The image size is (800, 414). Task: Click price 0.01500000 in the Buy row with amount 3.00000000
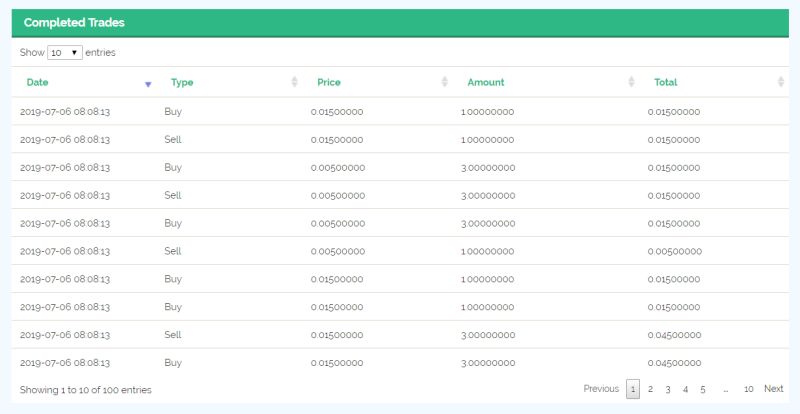point(337,363)
